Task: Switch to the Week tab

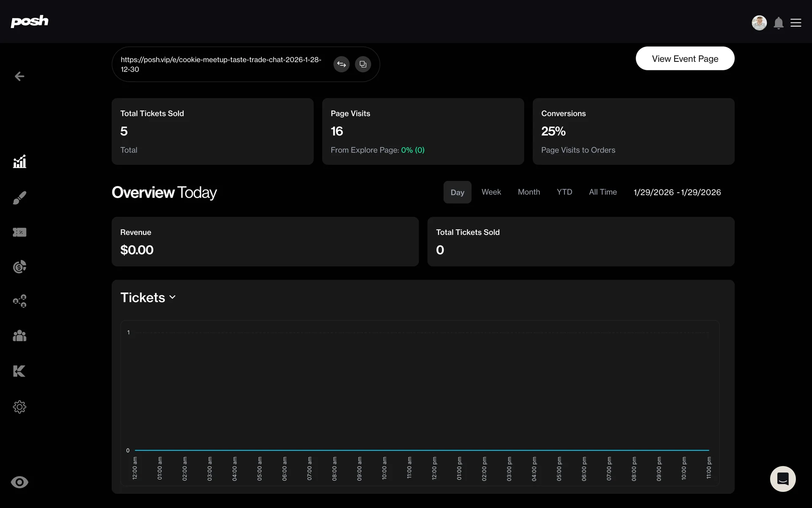Action: [x=491, y=192]
